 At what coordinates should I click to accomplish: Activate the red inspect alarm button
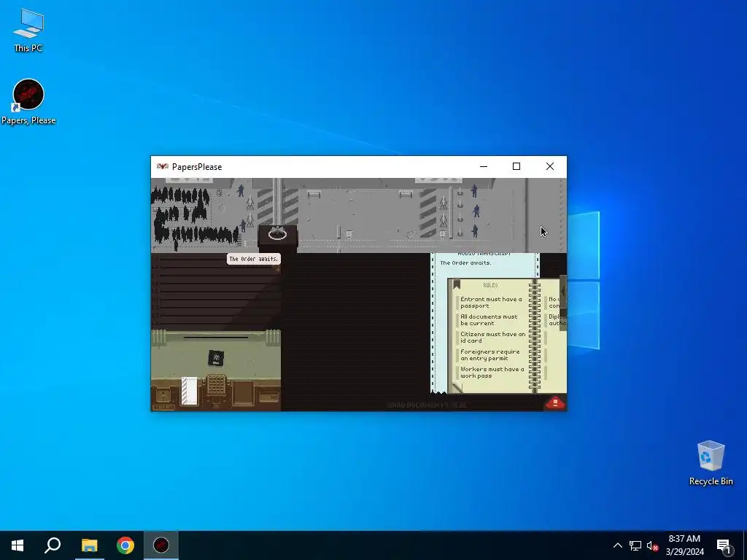coord(554,402)
